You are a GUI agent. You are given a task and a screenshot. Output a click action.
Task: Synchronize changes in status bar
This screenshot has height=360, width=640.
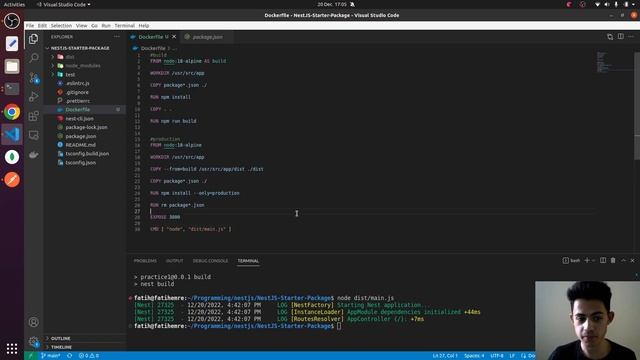69,356
